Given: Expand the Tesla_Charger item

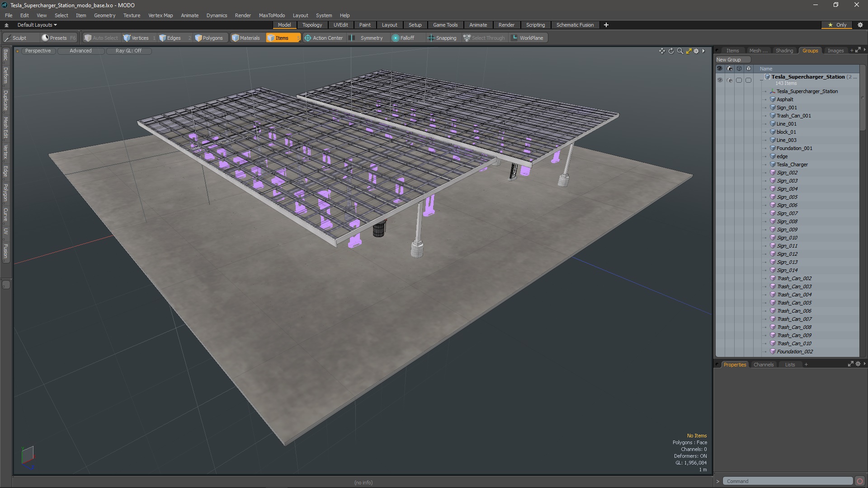Looking at the screenshot, I should [x=765, y=165].
